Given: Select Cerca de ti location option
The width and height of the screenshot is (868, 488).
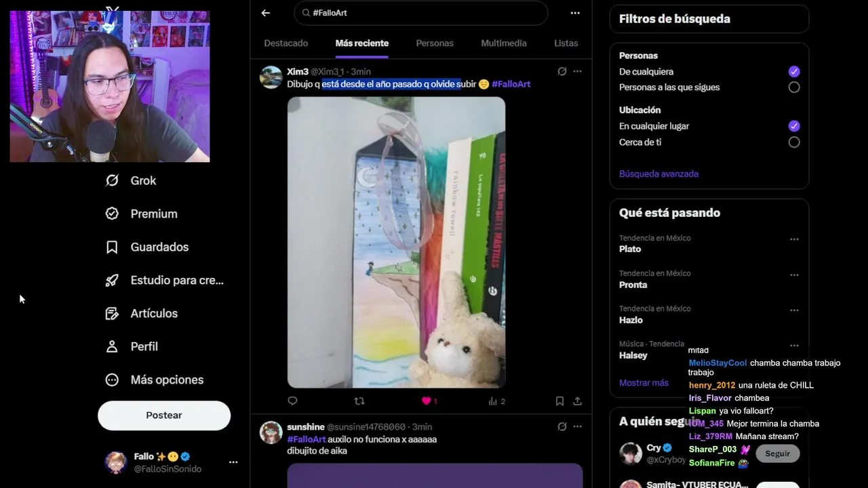Looking at the screenshot, I should pyautogui.click(x=794, y=142).
